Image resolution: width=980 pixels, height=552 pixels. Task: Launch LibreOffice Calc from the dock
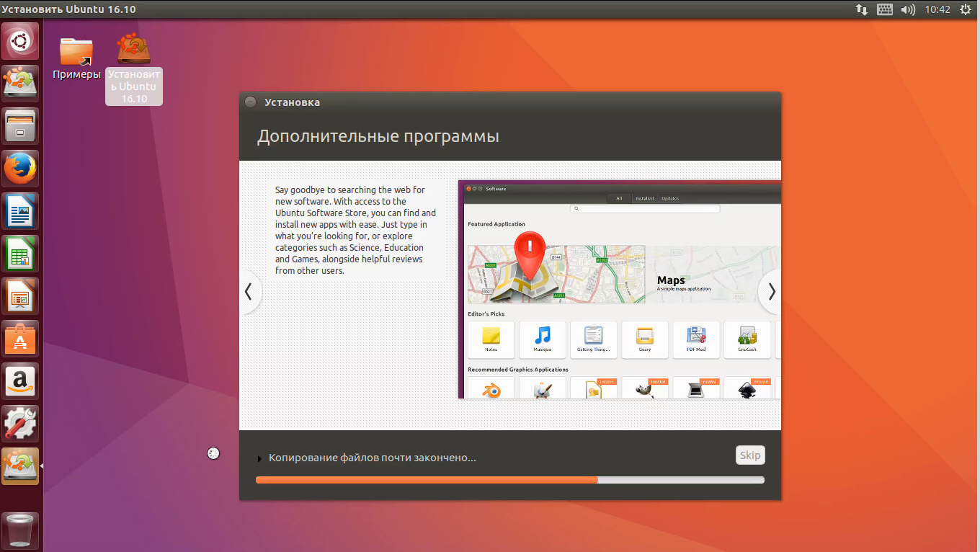[x=20, y=254]
